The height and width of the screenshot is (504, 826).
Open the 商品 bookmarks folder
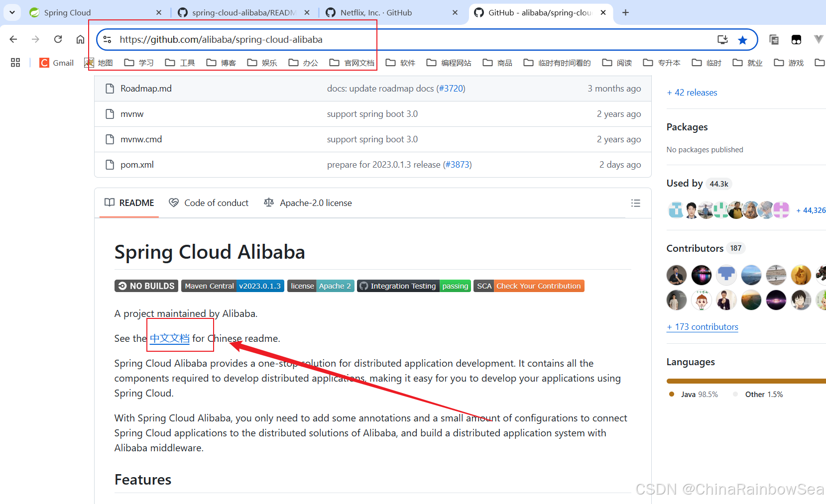pos(498,63)
